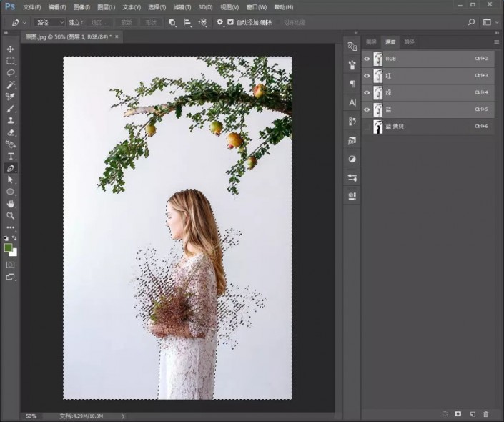Uncheck 自动添加/删除 checkbox

[230, 22]
